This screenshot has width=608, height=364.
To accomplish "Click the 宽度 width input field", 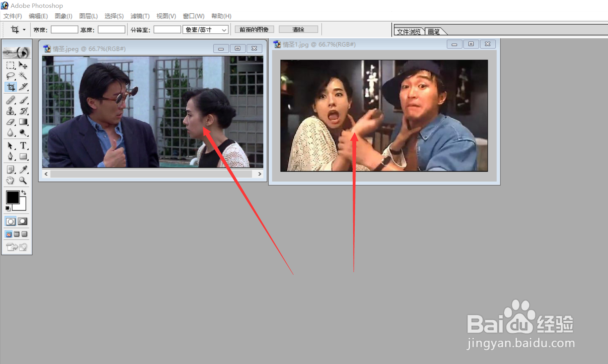I will [x=65, y=30].
